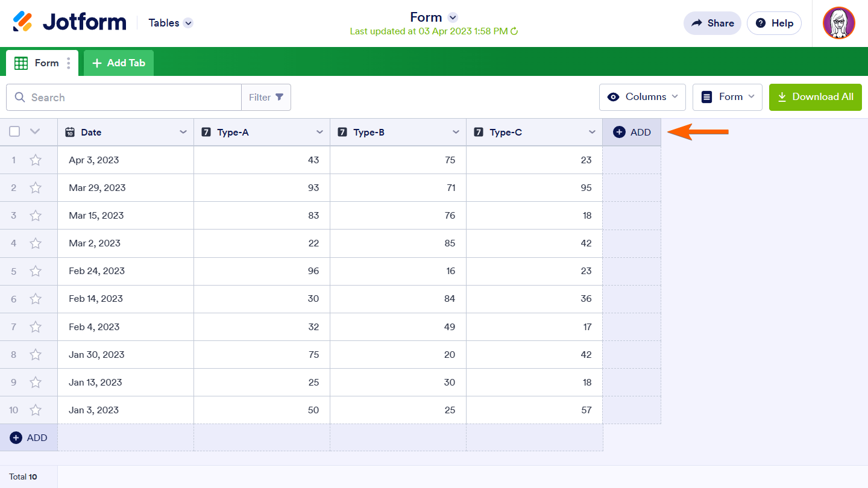This screenshot has width=868, height=488.
Task: Toggle the select all rows checkbox
Action: point(15,132)
